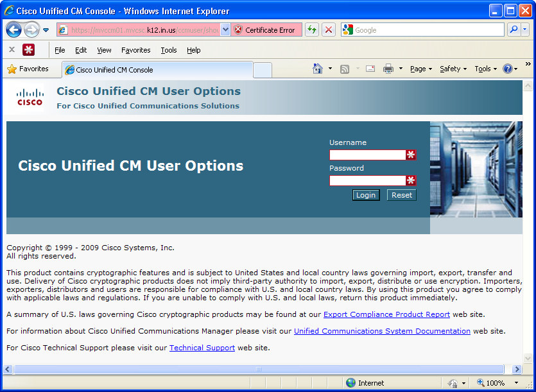Click the horizontal scrollbar thumb
This screenshot has height=392, width=536.
(259, 369)
